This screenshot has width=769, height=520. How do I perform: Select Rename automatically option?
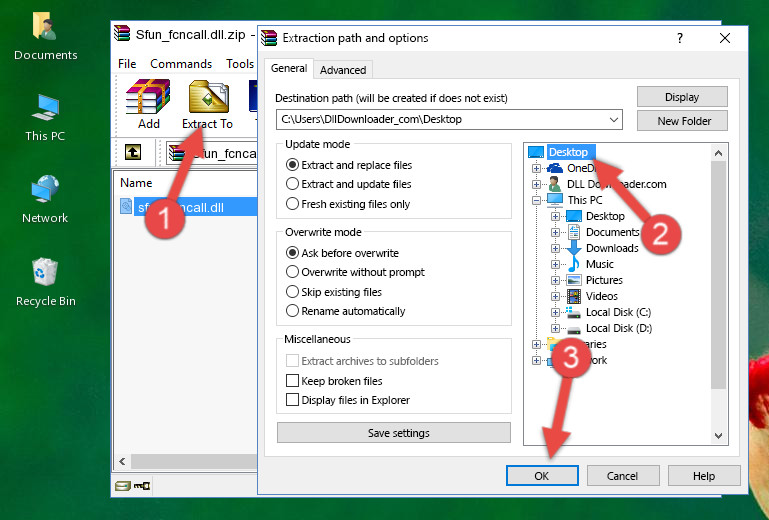(292, 311)
